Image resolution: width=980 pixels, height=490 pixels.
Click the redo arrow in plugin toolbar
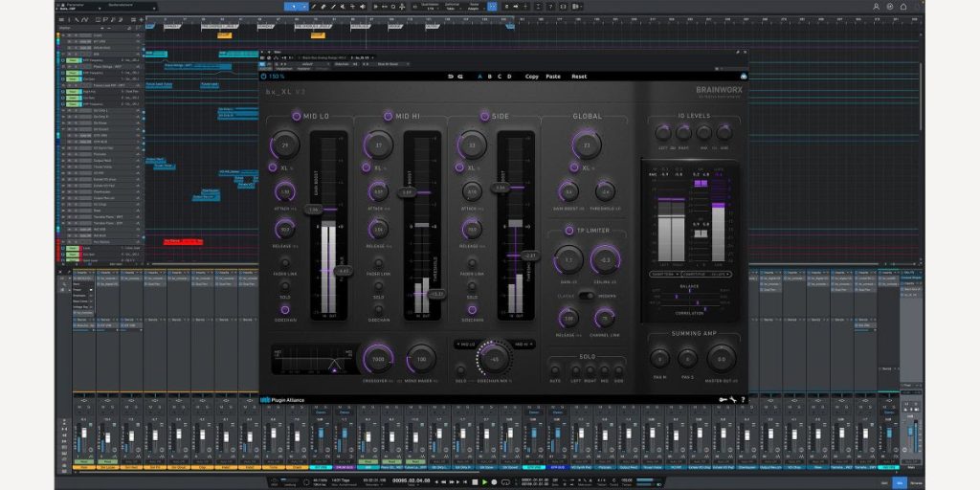click(x=460, y=76)
